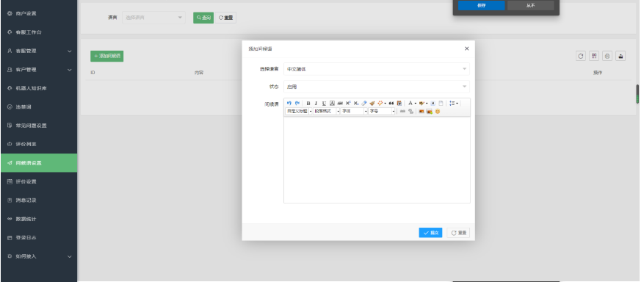The image size is (644, 282).
Task: Click the green 添加问候语 button
Action: (106, 56)
